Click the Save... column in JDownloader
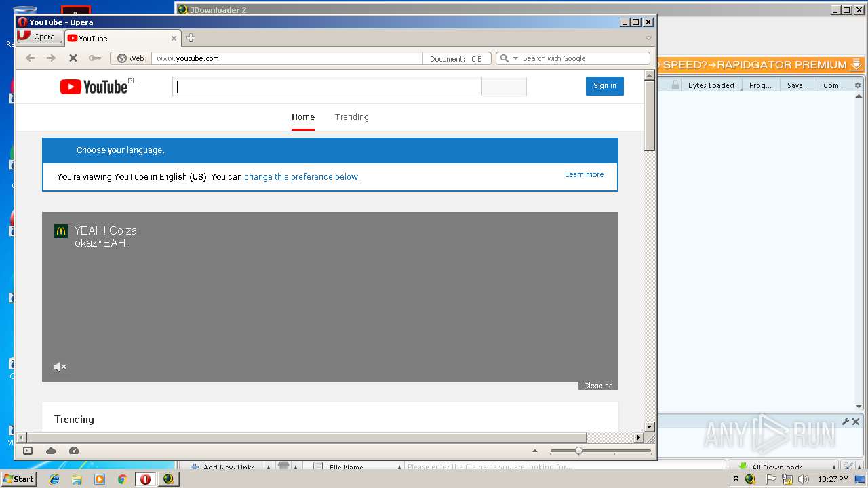 798,85
